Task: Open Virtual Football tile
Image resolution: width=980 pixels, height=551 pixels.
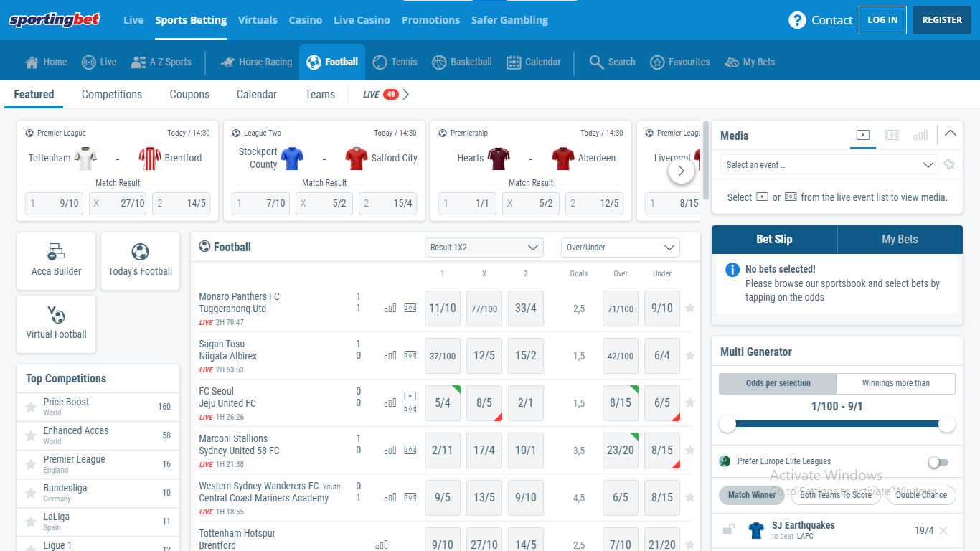Action: click(x=56, y=324)
